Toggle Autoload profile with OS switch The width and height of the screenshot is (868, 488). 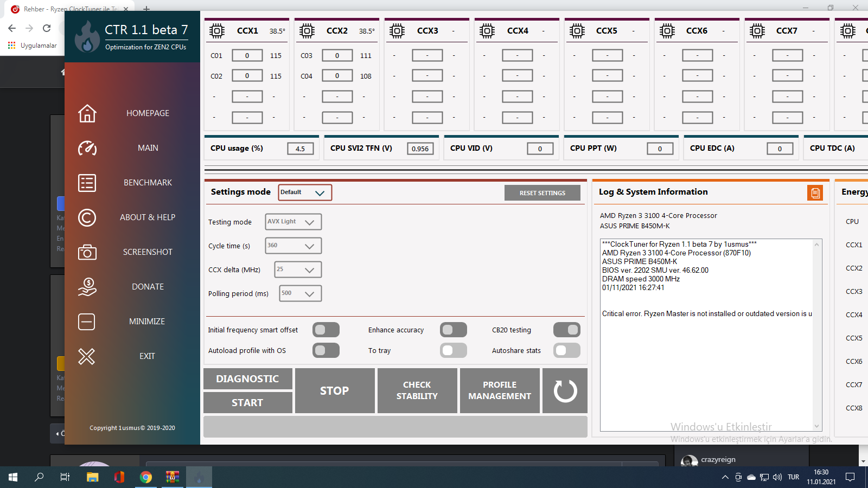[326, 350]
